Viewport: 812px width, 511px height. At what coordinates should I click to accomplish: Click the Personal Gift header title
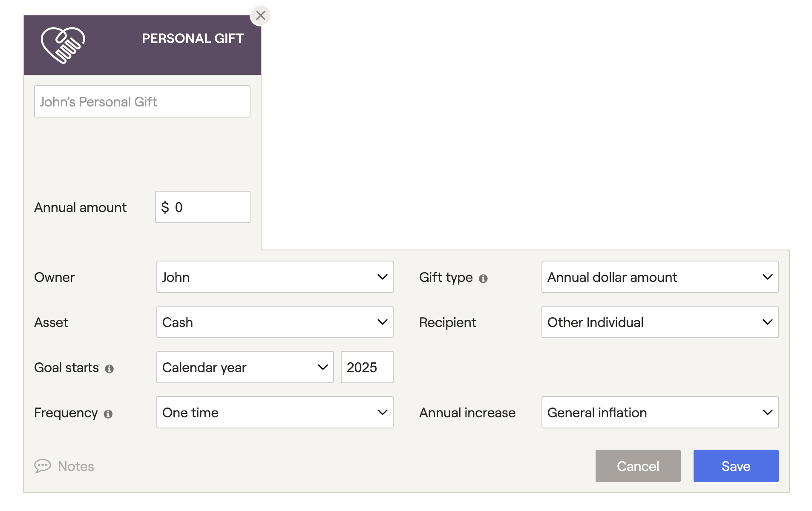point(193,38)
